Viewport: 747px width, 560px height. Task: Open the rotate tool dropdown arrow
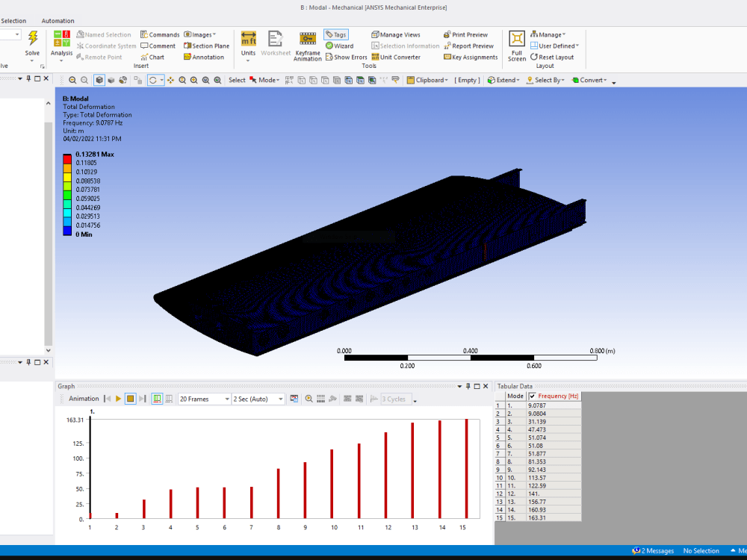(x=162, y=80)
